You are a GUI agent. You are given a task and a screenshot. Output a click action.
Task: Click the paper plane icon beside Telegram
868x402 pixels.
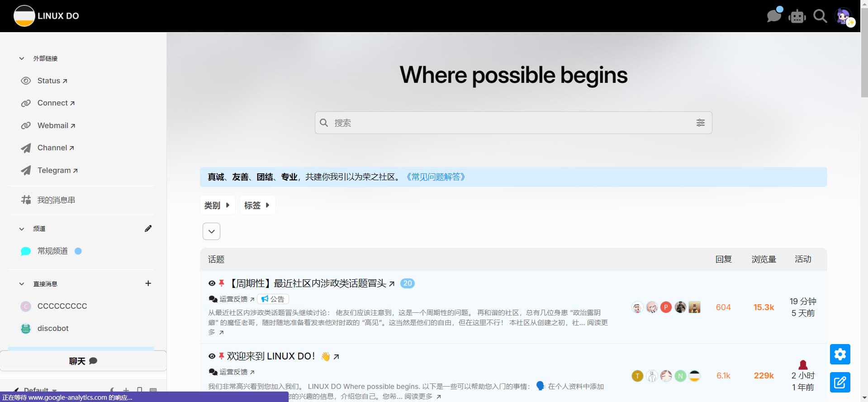click(x=26, y=170)
